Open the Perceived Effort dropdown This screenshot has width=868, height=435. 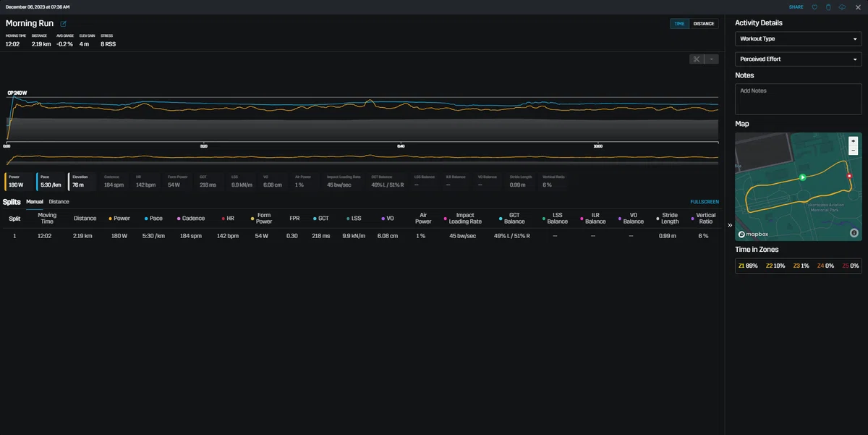tap(799, 59)
